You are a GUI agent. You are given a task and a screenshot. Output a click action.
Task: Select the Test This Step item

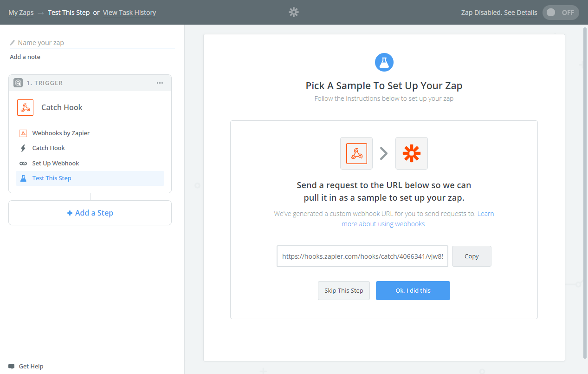click(x=52, y=178)
